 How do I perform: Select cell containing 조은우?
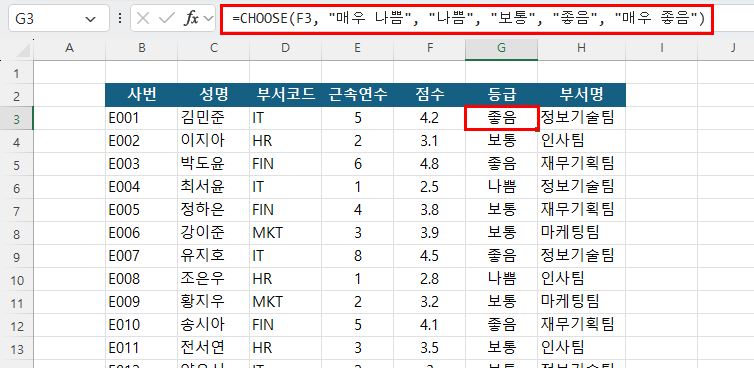point(214,279)
